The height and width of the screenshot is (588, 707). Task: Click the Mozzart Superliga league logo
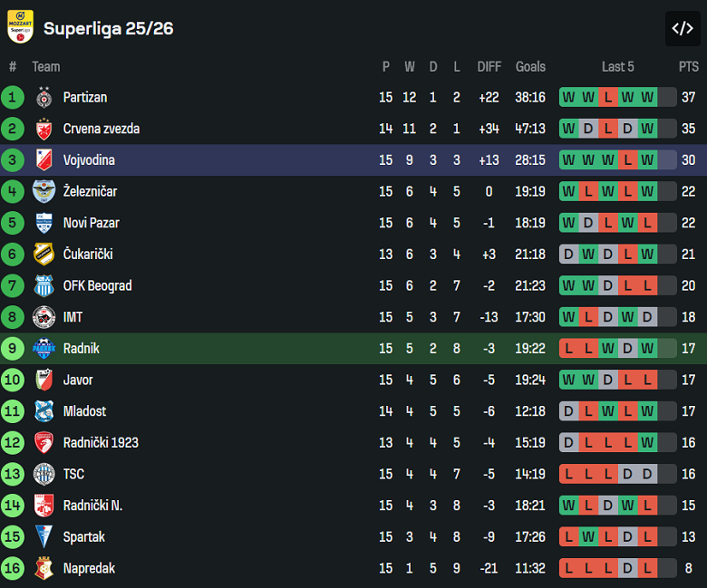tap(20, 27)
